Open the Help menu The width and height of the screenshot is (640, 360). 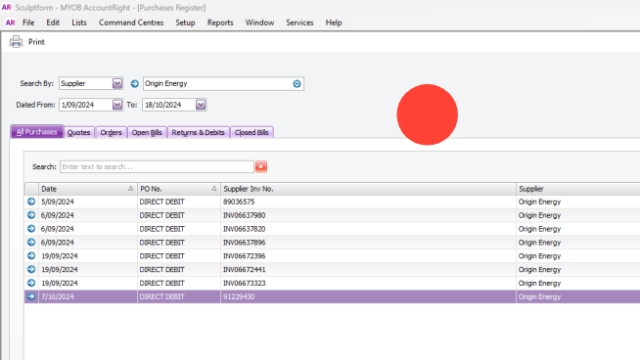pos(333,22)
